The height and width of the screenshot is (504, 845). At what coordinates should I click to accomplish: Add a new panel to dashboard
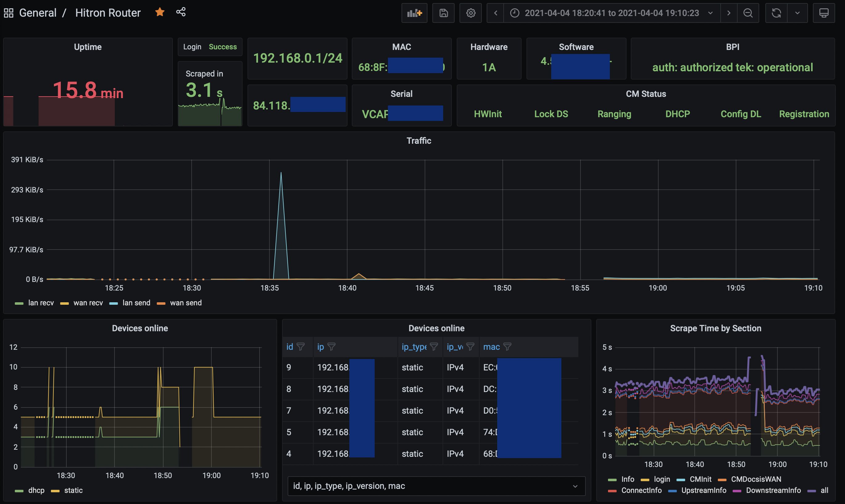click(414, 13)
